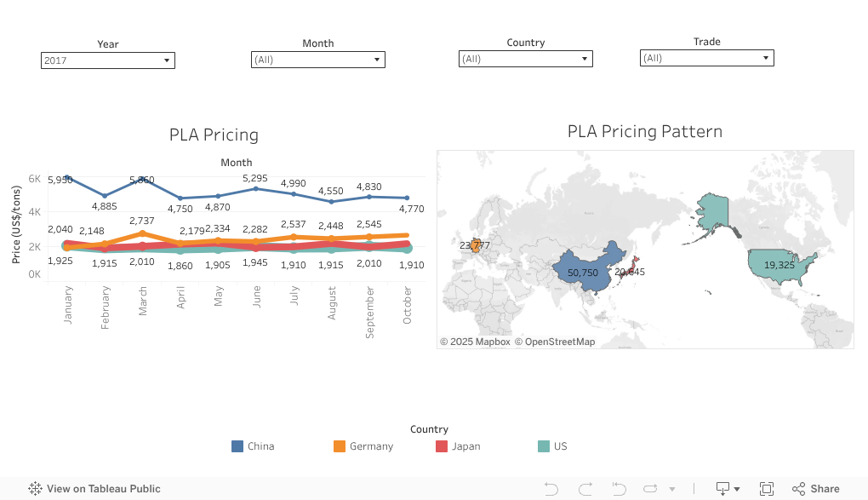Open the Year filter dropdown
The image size is (868, 500).
108,60
